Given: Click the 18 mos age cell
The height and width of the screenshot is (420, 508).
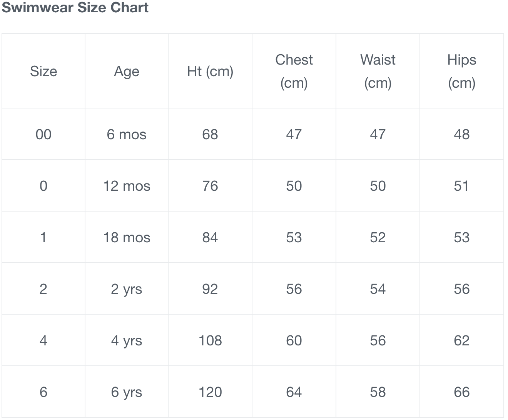Looking at the screenshot, I should 127,237.
